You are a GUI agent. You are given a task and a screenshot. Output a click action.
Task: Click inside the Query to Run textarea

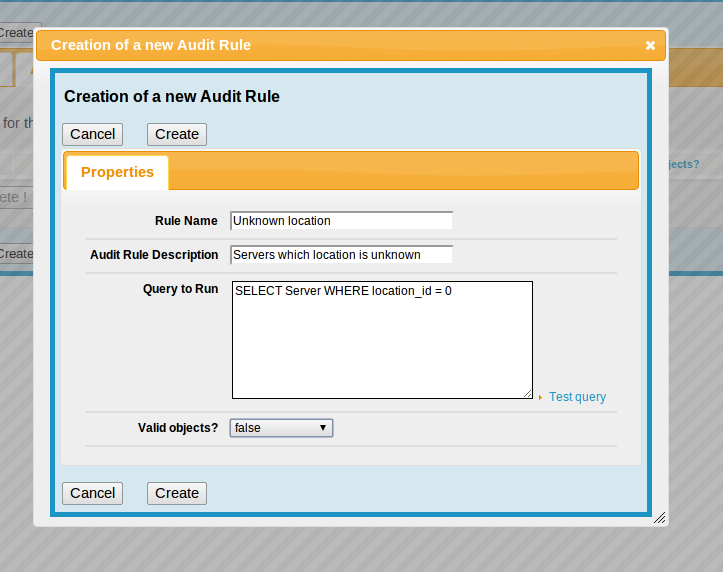click(x=382, y=340)
